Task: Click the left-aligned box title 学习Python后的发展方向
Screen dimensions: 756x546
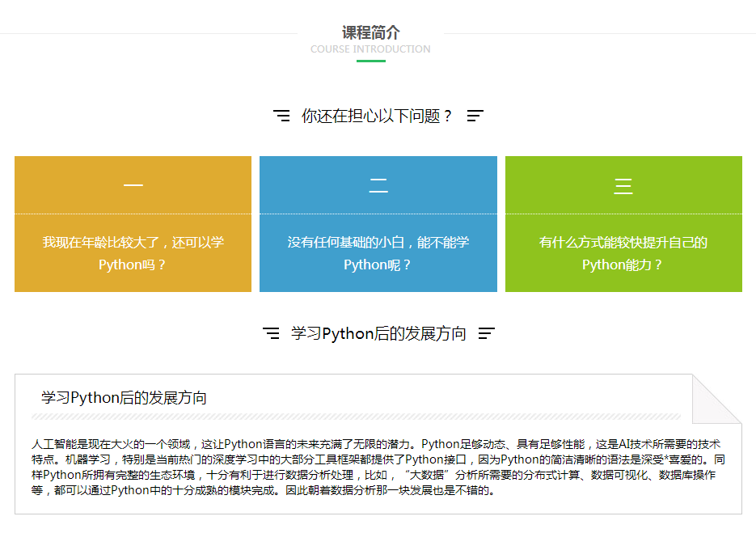Action: (x=124, y=398)
